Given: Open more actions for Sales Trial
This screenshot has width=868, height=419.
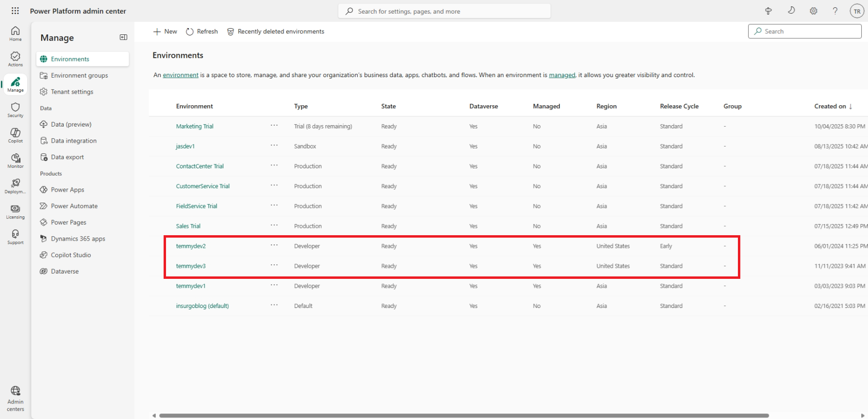Looking at the screenshot, I should tap(274, 225).
